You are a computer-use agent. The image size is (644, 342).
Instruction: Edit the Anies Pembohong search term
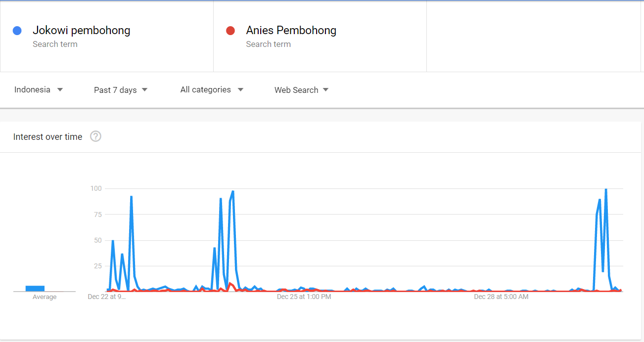click(x=291, y=31)
